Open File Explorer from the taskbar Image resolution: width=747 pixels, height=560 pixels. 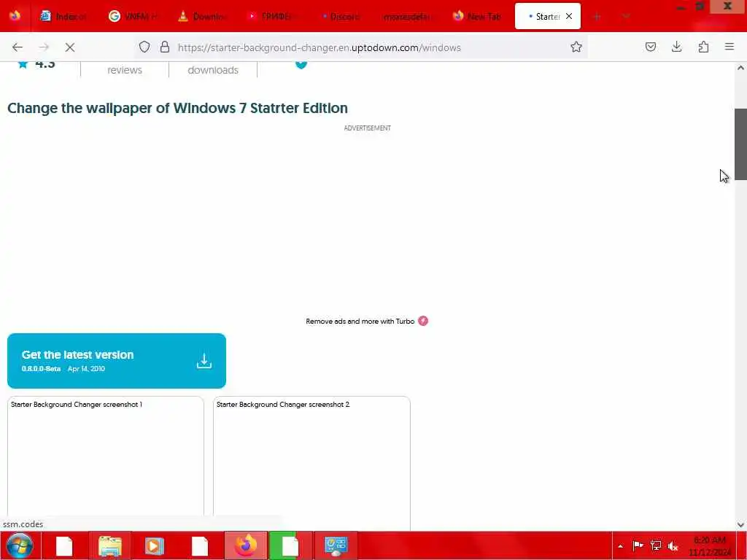click(110, 545)
